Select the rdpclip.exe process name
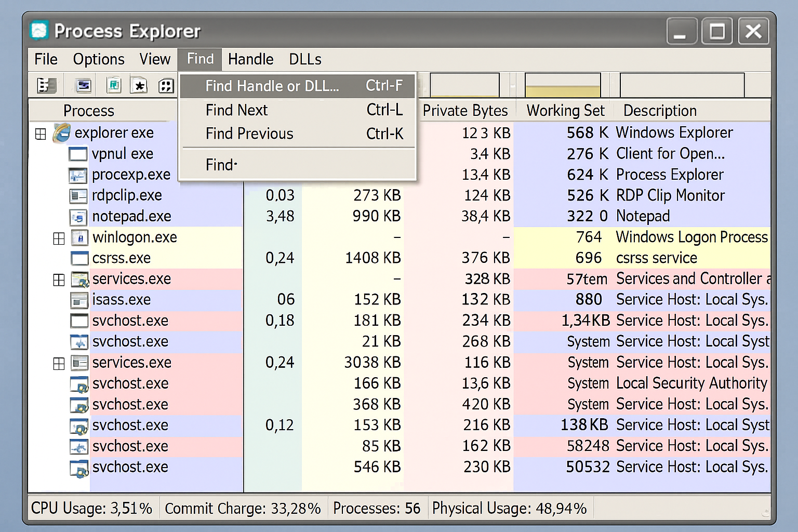The image size is (798, 532). pyautogui.click(x=127, y=196)
